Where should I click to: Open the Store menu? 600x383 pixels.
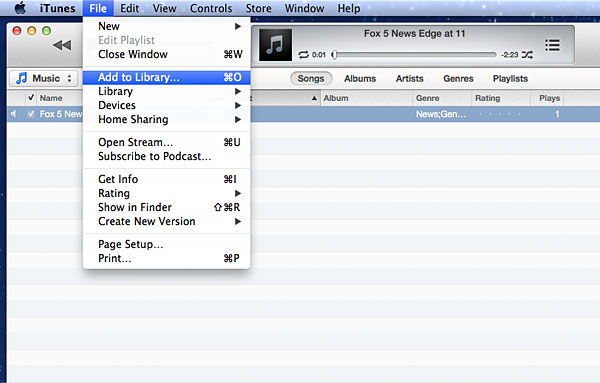point(258,8)
